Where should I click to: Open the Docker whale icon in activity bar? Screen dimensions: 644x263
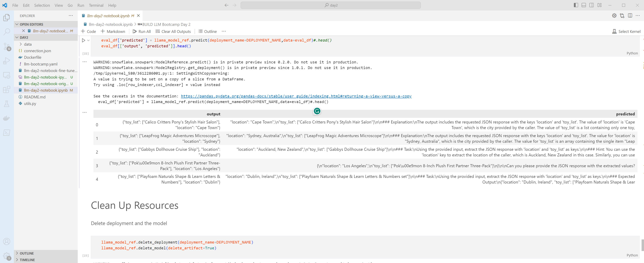7,118
